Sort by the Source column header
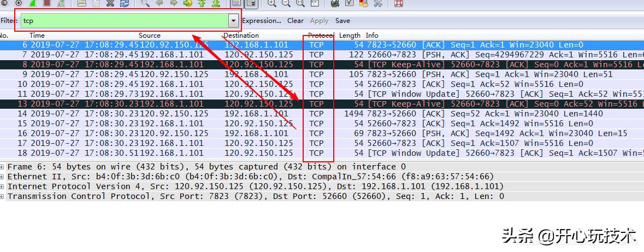The height and width of the screenshot is (252, 644). coord(149,36)
